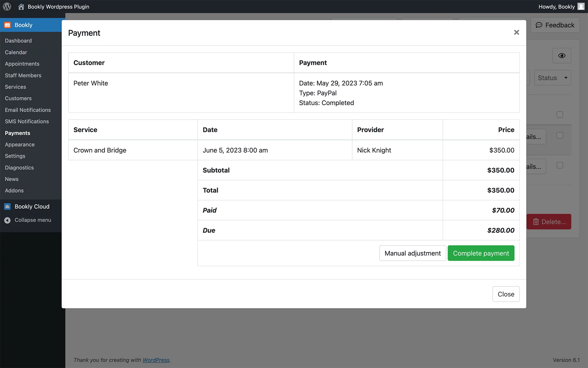Screen dimensions: 588x368
Task: Click the Feedback button
Action: (555, 25)
